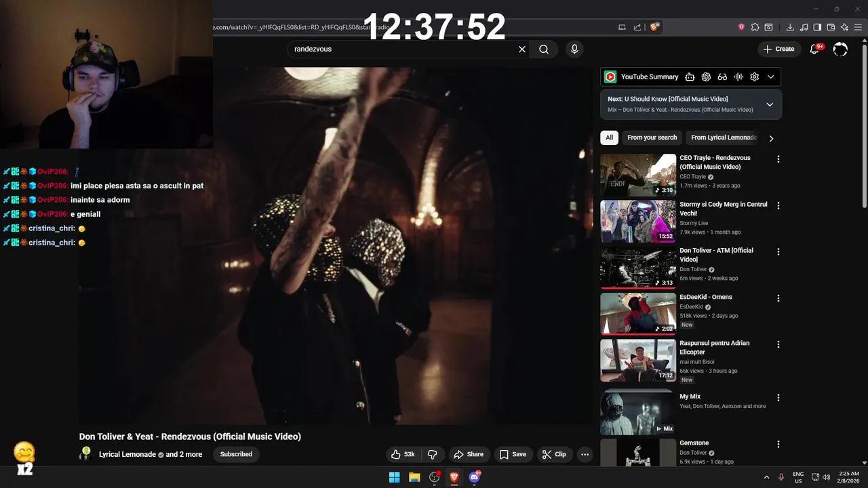The width and height of the screenshot is (868, 488).
Task: Open the Gemstone video title
Action: click(694, 443)
